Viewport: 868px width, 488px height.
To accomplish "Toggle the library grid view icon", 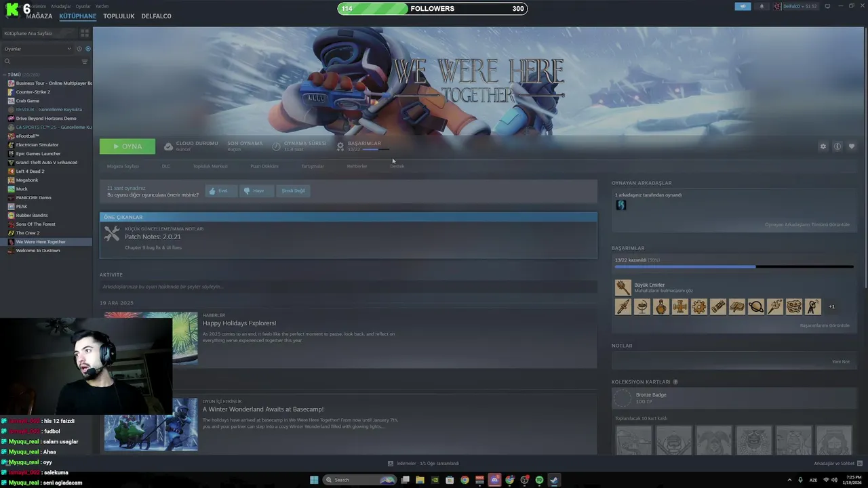I will point(85,33).
